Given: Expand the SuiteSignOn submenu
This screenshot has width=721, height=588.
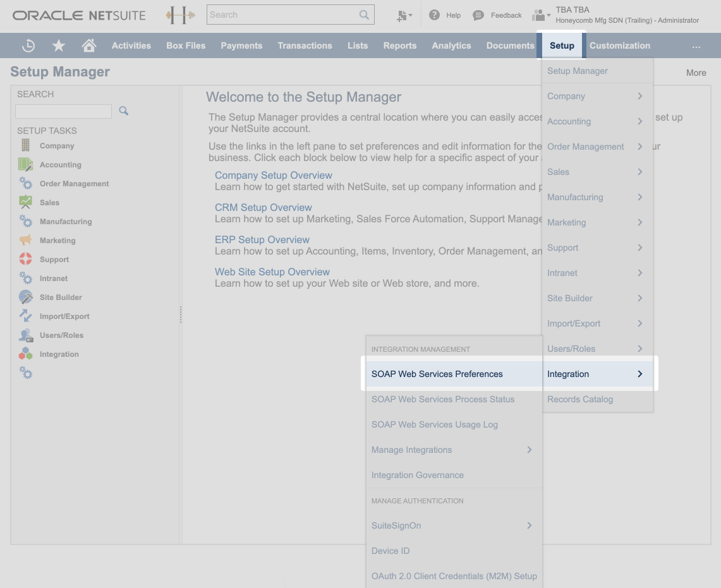Looking at the screenshot, I should pyautogui.click(x=530, y=525).
